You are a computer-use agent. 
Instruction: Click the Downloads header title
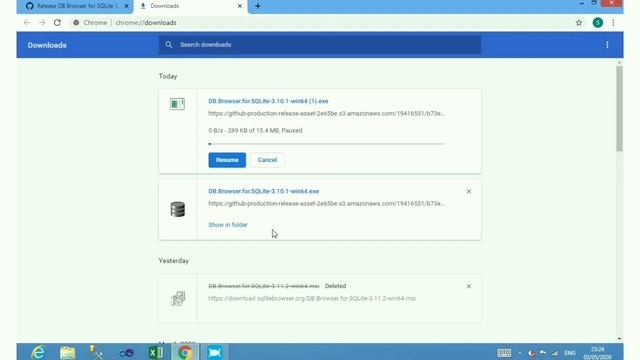tap(47, 45)
